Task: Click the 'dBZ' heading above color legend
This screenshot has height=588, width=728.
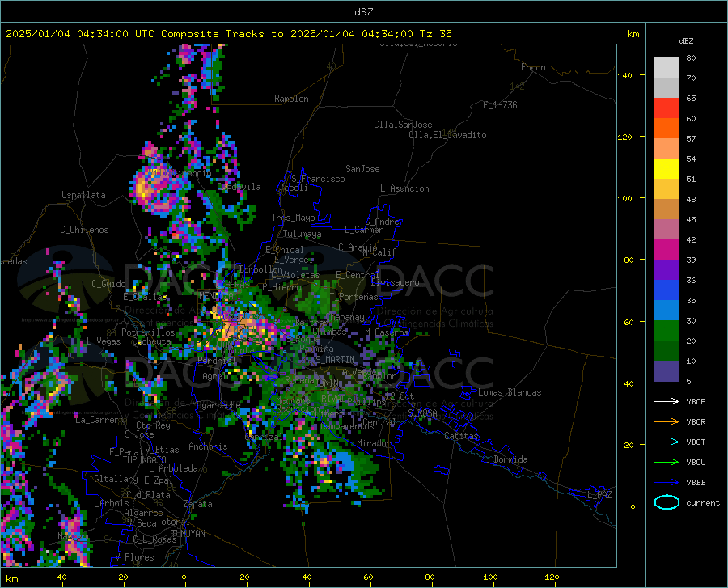Action: (x=686, y=40)
